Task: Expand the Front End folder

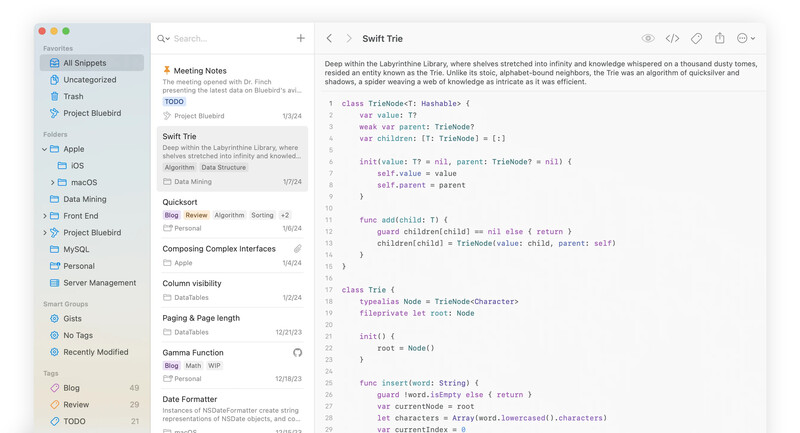Action: 44,216
